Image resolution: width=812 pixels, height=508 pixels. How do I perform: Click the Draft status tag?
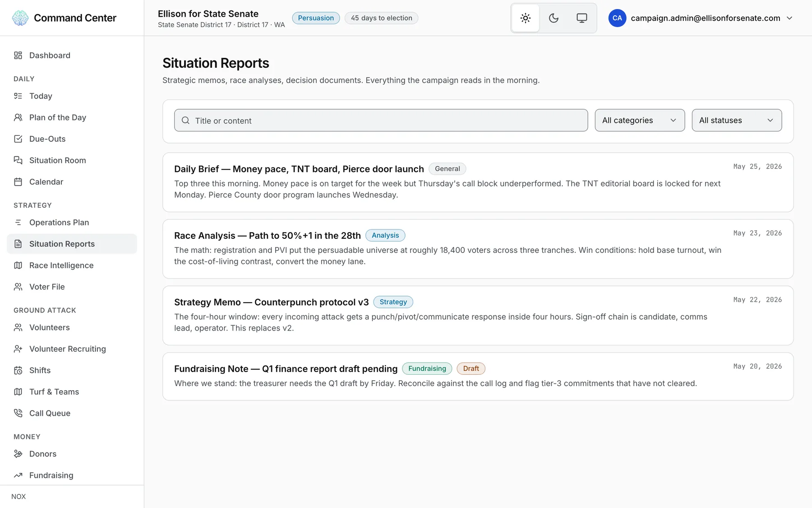tap(471, 368)
